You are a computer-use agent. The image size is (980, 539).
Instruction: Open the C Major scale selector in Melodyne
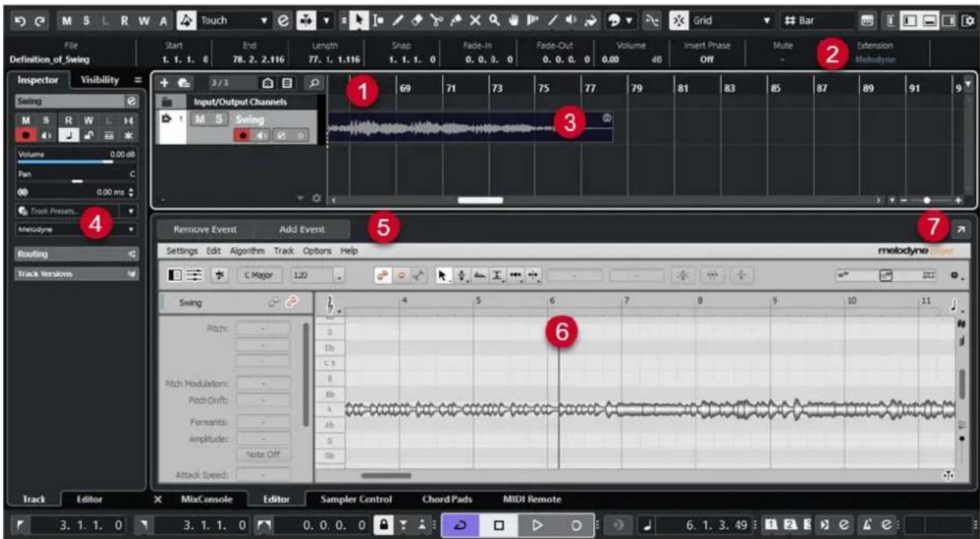tap(261, 275)
